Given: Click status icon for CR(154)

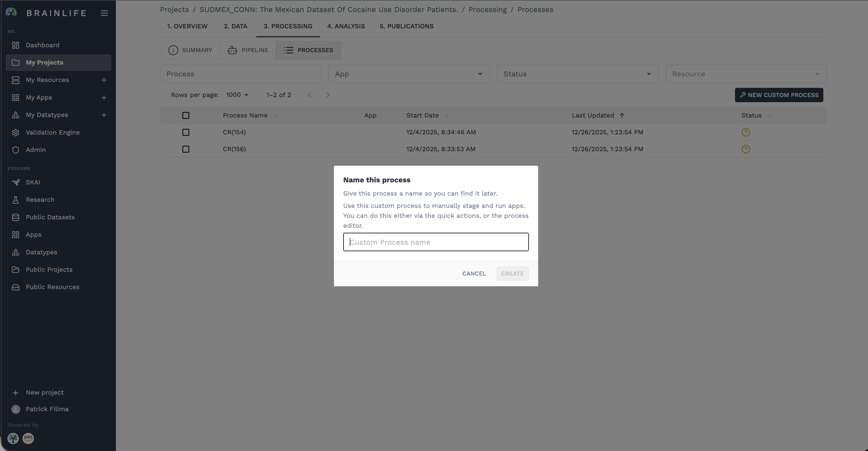Looking at the screenshot, I should (x=746, y=133).
